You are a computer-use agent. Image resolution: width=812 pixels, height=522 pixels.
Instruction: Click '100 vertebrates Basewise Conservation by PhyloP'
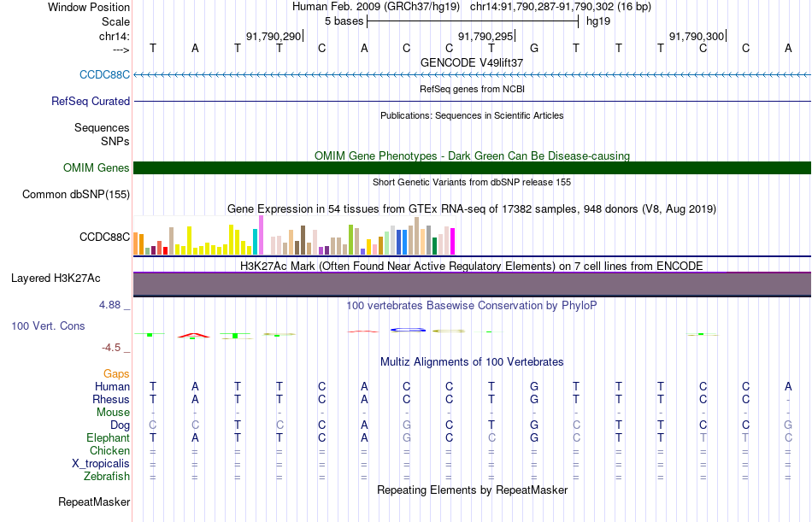click(472, 306)
